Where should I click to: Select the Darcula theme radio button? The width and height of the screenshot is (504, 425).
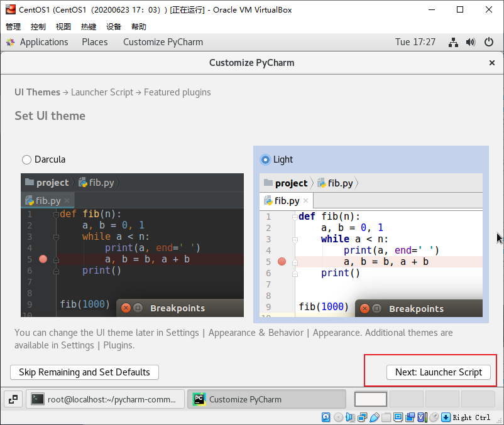[x=26, y=159]
